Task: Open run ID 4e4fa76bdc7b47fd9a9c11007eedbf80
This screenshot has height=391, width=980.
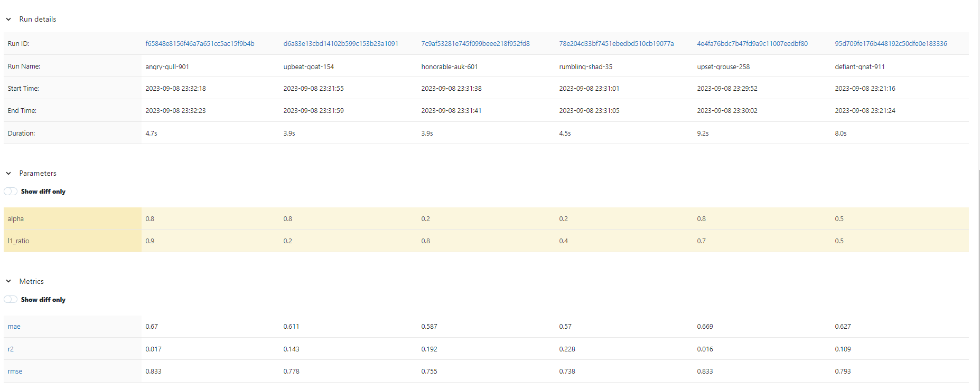Action: pos(752,44)
